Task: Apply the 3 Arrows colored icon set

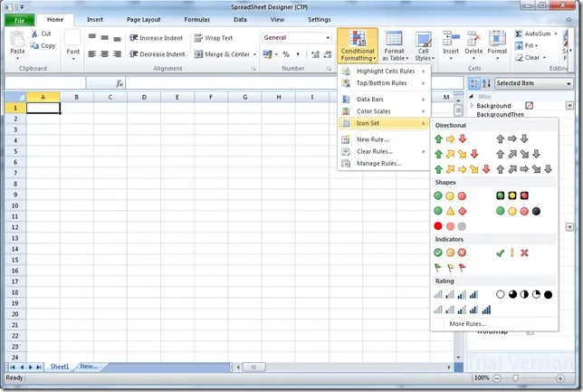Action: pos(450,139)
